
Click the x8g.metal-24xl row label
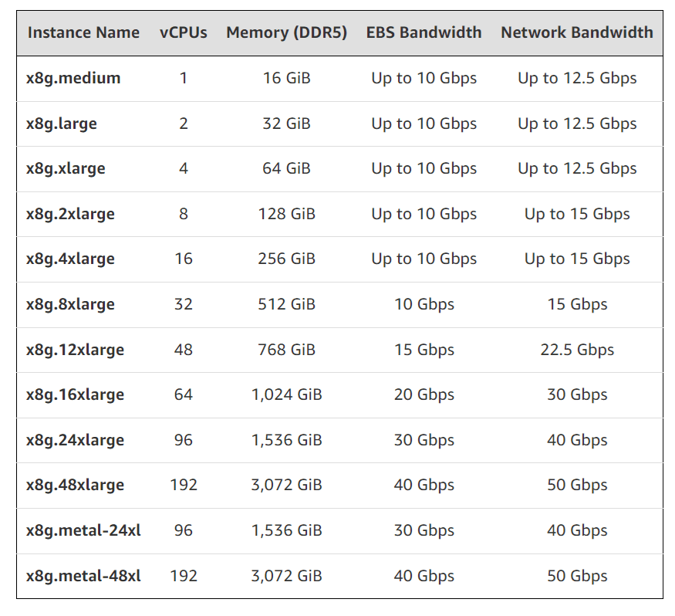83,530
